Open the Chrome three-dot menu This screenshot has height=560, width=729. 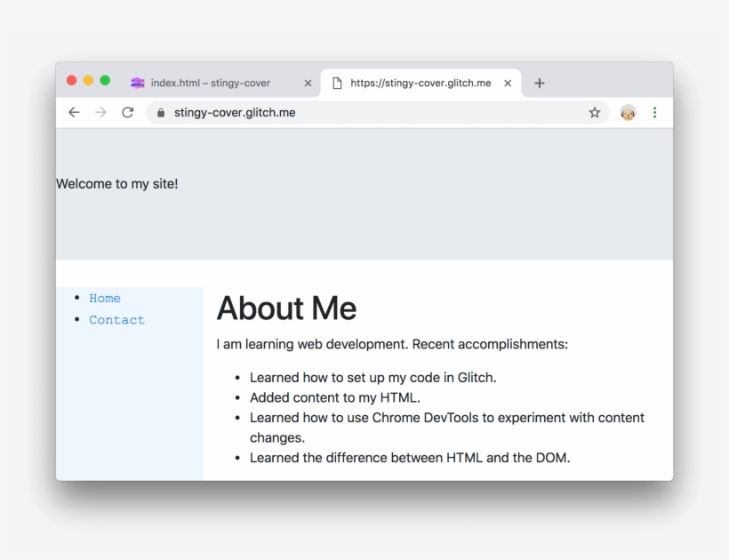coord(654,112)
